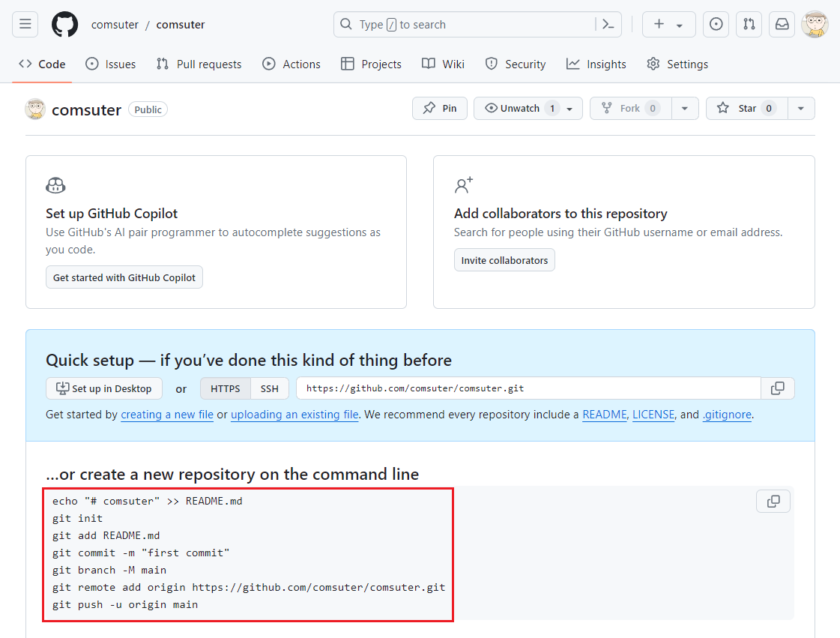The height and width of the screenshot is (638, 840).
Task: Select the SSH protocol option
Action: [270, 388]
